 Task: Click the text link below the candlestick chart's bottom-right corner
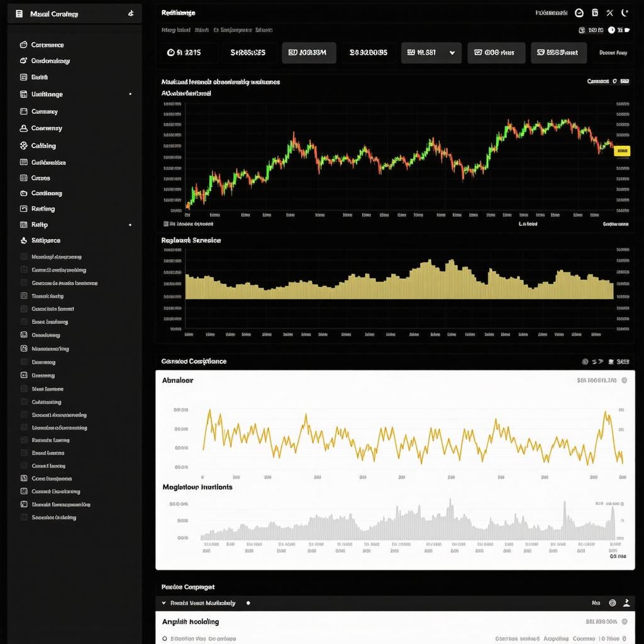[615, 224]
